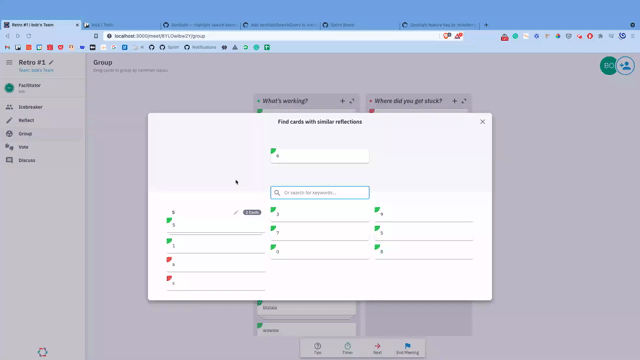Click the Parabol logo in sidebar
Image resolution: width=640 pixels, height=360 pixels.
click(x=42, y=352)
